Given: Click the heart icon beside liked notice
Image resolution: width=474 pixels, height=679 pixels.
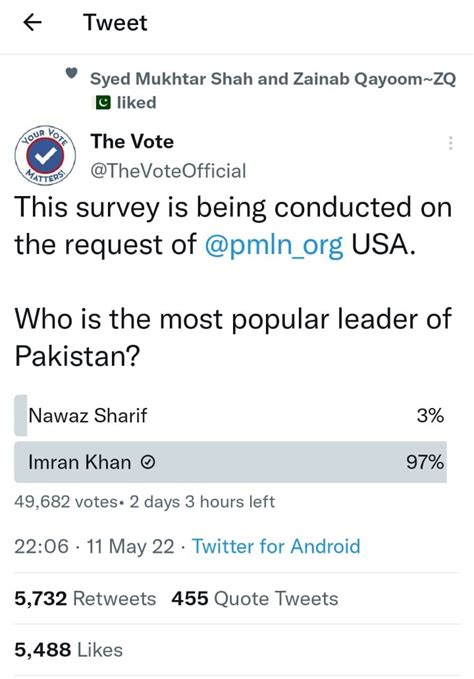Looking at the screenshot, I should 71,74.
